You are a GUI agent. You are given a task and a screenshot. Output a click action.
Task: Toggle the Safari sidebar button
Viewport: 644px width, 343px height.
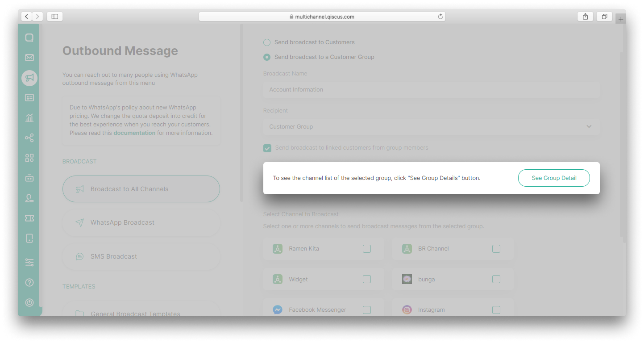click(55, 17)
